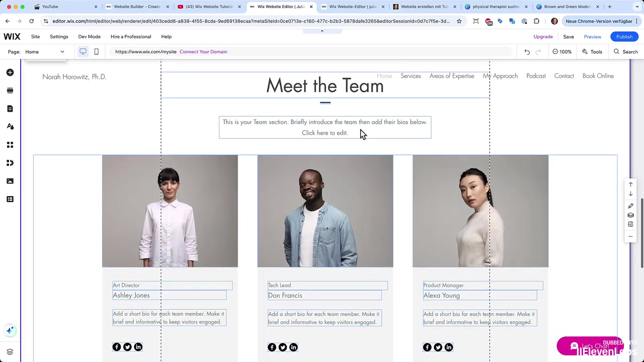644x362 pixels.
Task: Open the Add Apps sidebar icon
Action: tap(10, 145)
